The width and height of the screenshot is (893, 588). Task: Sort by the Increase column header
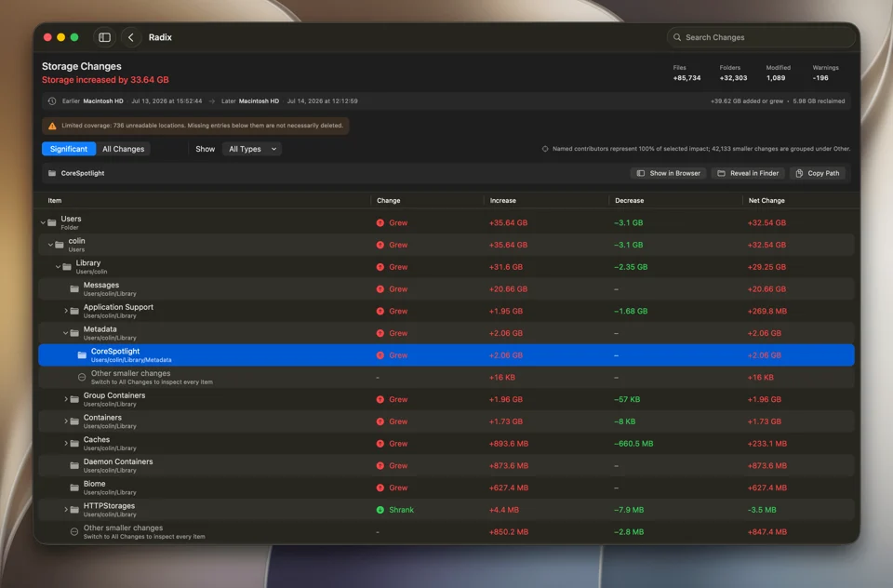click(x=503, y=201)
